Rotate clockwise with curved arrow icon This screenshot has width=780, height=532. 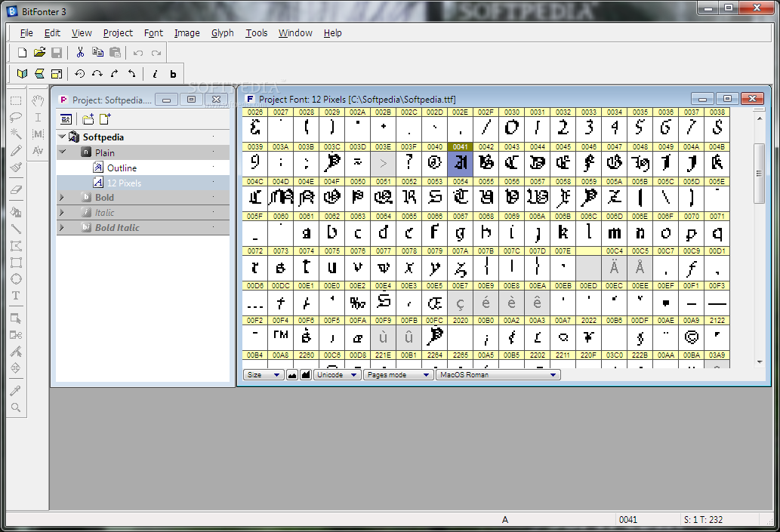coord(115,74)
